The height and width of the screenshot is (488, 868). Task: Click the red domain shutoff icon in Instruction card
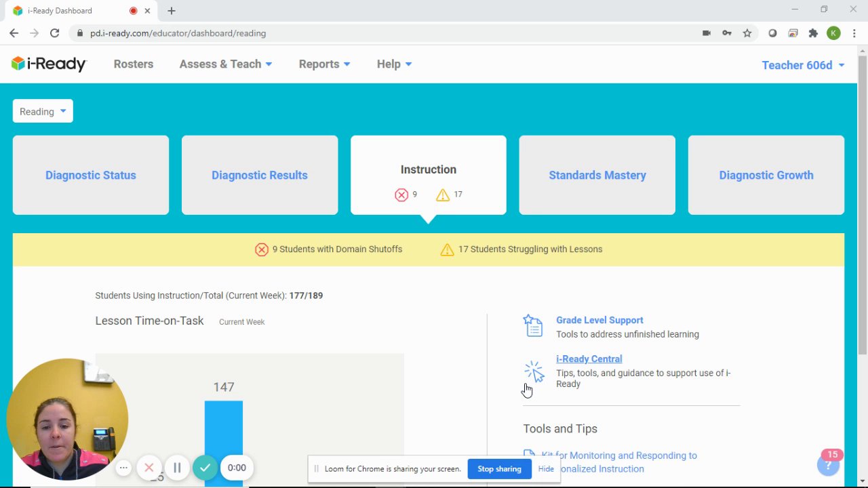401,195
